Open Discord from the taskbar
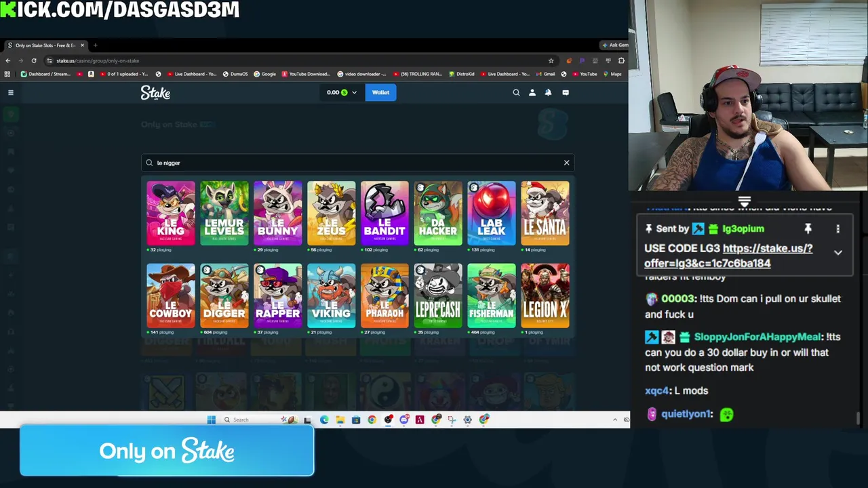868x488 pixels. 404,420
